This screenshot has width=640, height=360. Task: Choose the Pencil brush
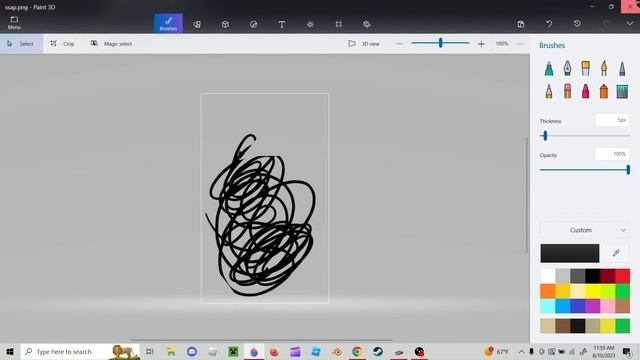tap(549, 91)
